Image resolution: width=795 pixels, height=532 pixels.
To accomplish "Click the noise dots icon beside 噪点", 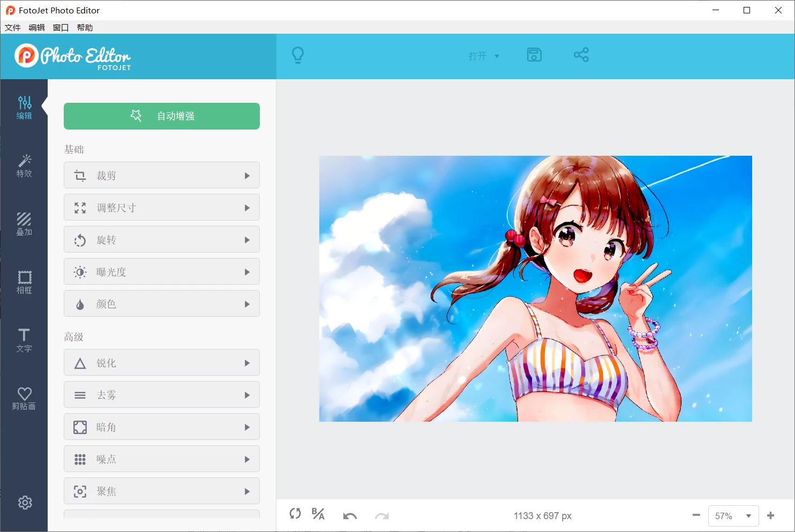I will coord(80,459).
